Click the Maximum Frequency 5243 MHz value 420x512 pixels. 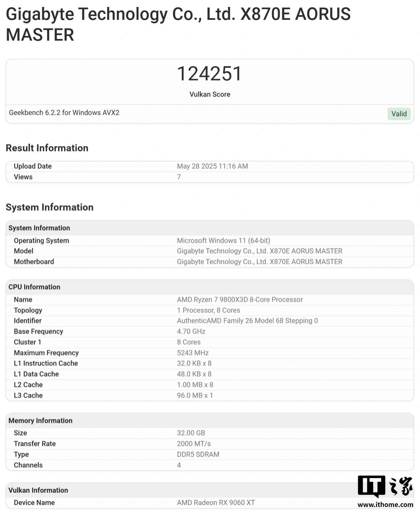coord(193,353)
